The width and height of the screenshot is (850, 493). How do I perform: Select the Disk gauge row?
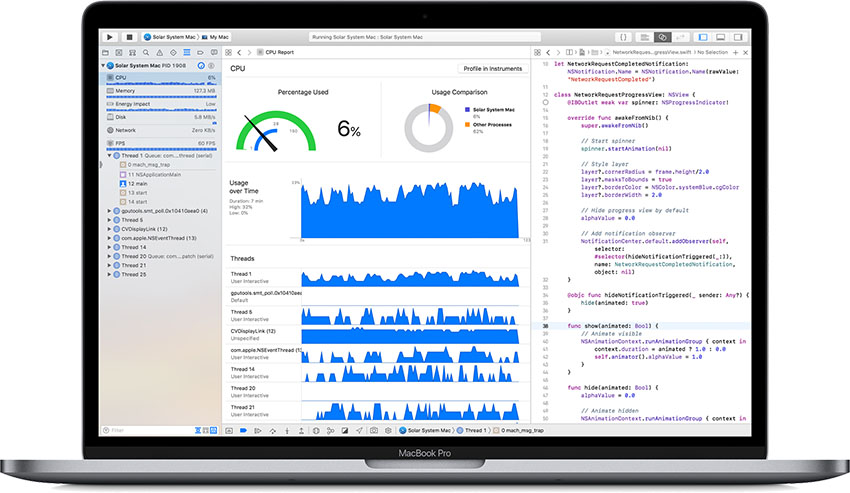161,117
